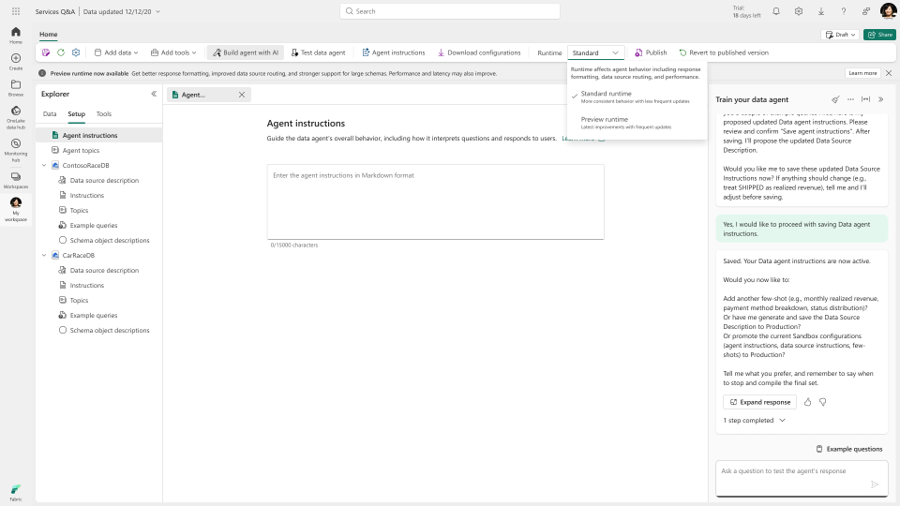Click Agent instructions in the toolbar
This screenshot has height=506, width=900.
click(394, 52)
